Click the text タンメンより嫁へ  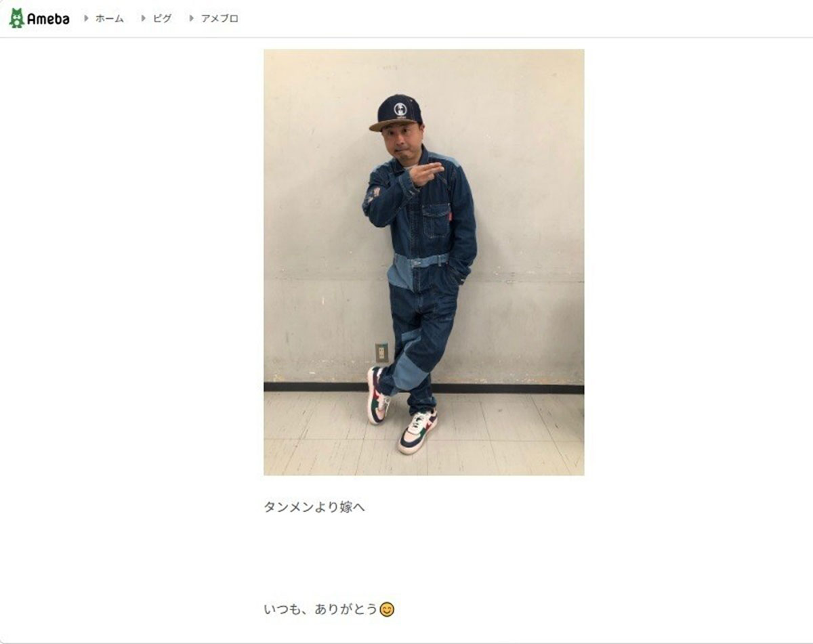point(314,507)
